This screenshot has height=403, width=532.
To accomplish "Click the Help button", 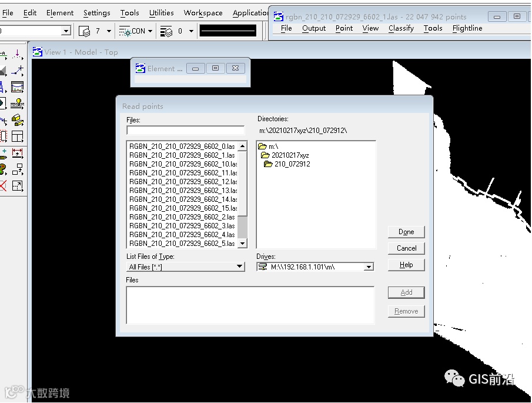I will (406, 265).
